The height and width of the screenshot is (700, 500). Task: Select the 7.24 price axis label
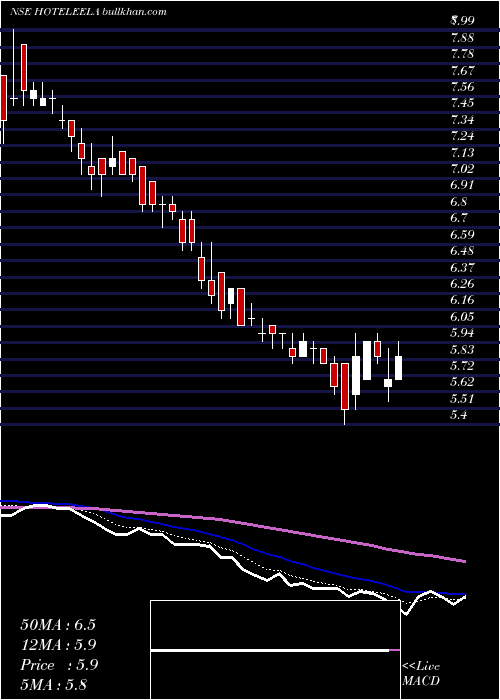[x=462, y=136]
